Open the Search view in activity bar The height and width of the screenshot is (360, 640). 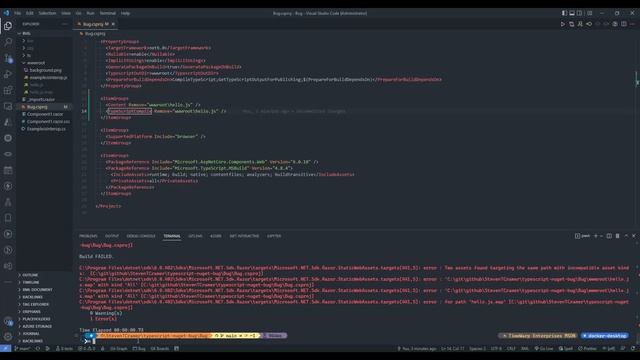(x=8, y=42)
